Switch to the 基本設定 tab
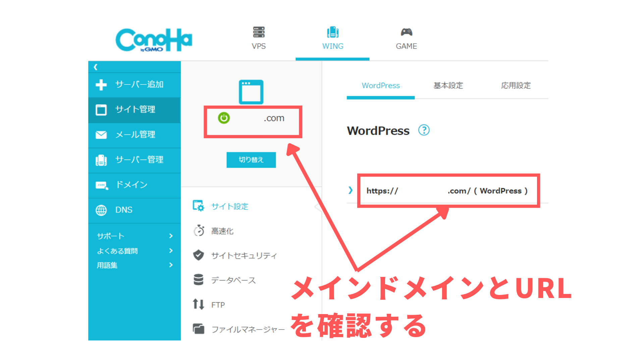This screenshot has width=644, height=362. [448, 86]
